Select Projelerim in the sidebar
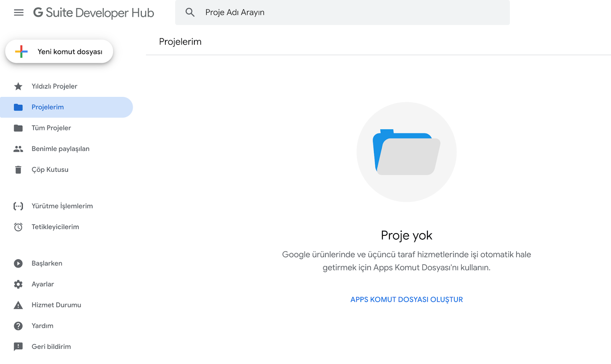611x364 pixels. (x=66, y=107)
